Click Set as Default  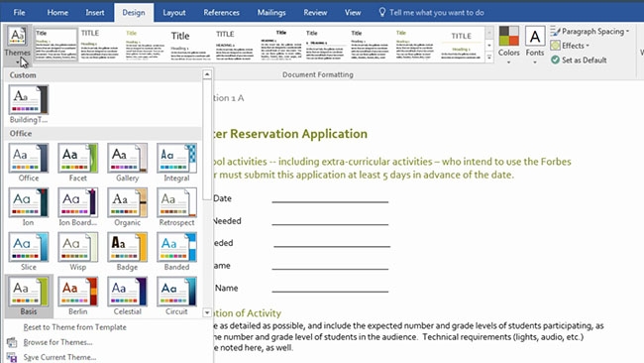(x=580, y=60)
